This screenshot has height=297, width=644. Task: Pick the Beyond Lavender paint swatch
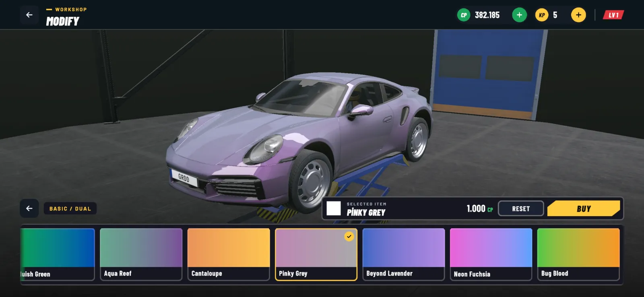tap(404, 254)
